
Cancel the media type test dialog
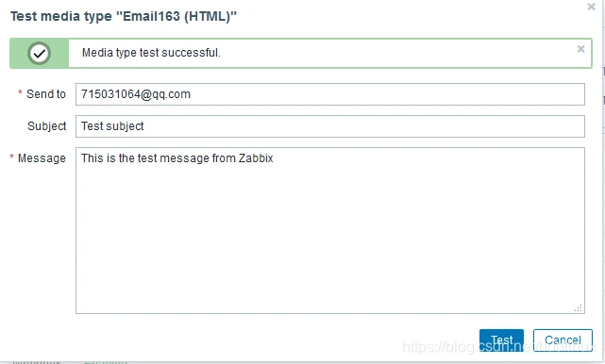pos(563,340)
